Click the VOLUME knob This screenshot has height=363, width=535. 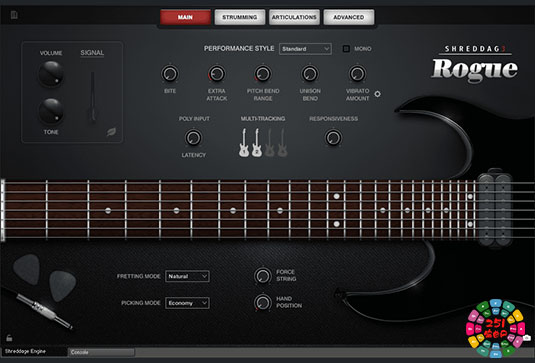coord(51,74)
